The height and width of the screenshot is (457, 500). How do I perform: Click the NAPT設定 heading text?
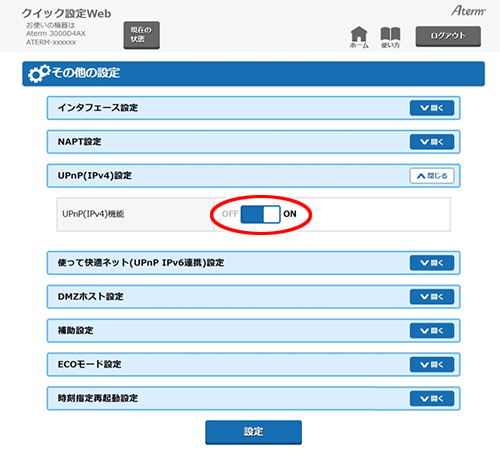coord(79,142)
